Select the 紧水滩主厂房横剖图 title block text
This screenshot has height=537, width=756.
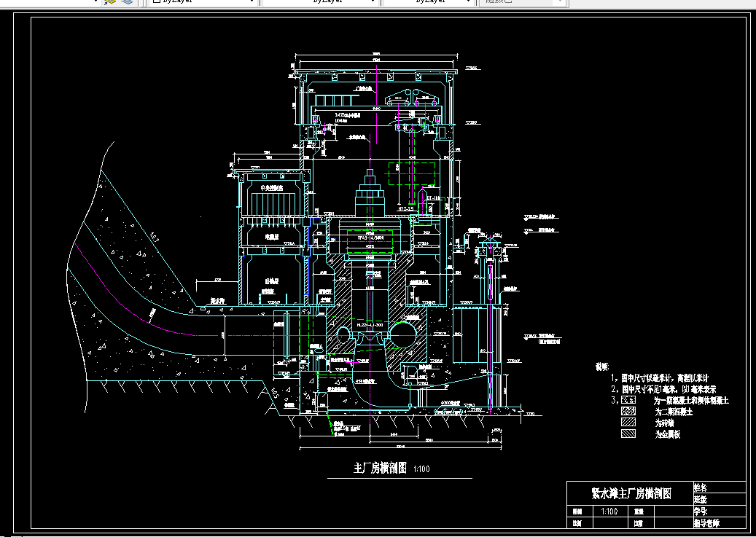pos(631,493)
